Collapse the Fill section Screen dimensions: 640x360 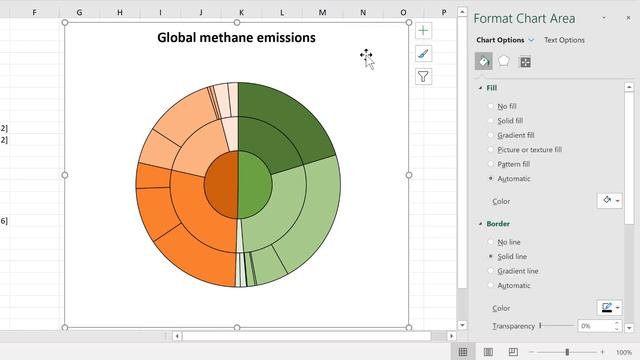pyautogui.click(x=480, y=88)
